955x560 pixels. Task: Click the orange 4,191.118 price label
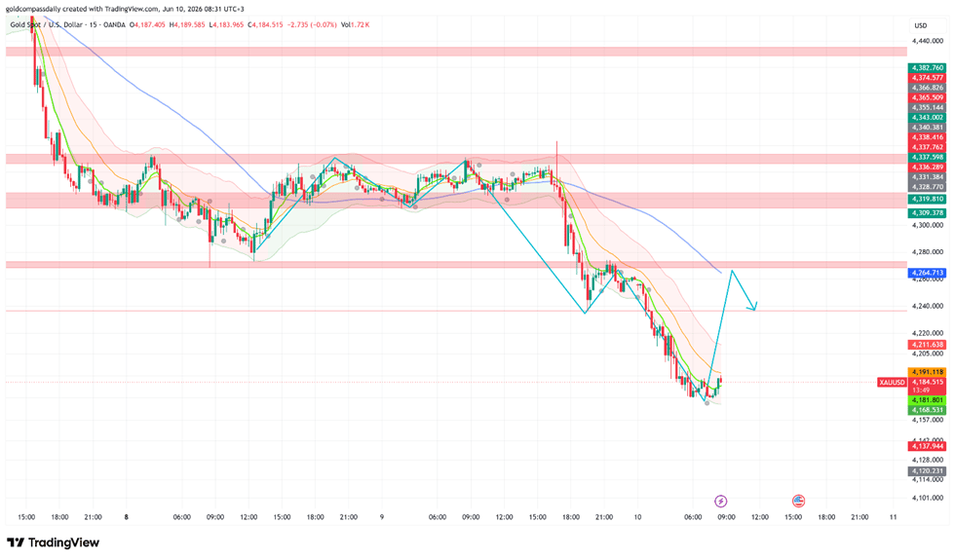point(927,372)
